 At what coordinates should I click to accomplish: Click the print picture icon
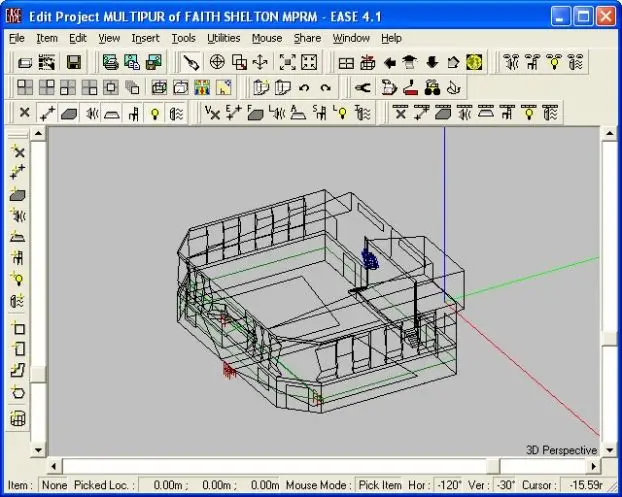110,62
